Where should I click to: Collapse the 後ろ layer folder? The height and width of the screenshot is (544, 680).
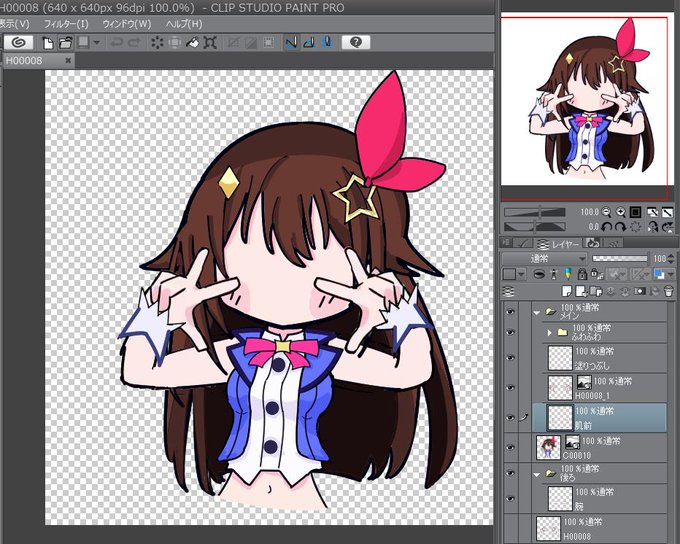tap(537, 474)
